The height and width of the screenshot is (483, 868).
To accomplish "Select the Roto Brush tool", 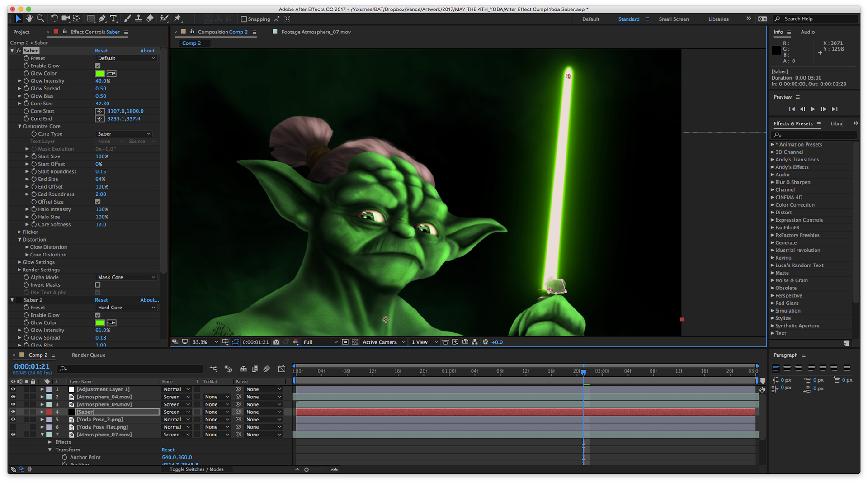I will pyautogui.click(x=164, y=19).
